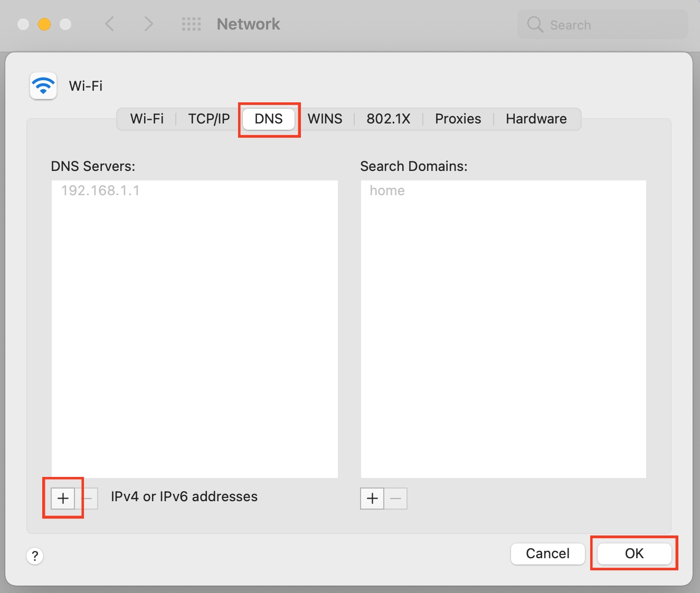The width and height of the screenshot is (700, 593).
Task: Click the search magnifier icon
Action: (535, 24)
